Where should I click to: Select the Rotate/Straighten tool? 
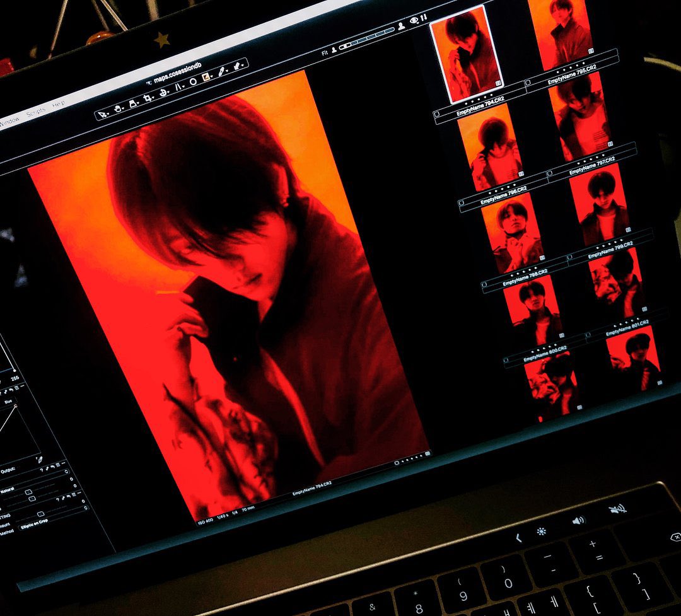163,93
